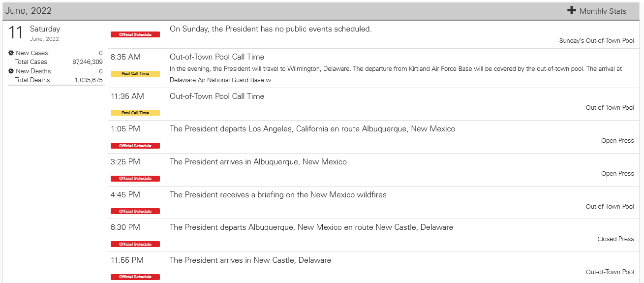This screenshot has width=644, height=283.
Task: Click the Pool Call Time tag at 8:35 AM
Action: click(x=135, y=74)
